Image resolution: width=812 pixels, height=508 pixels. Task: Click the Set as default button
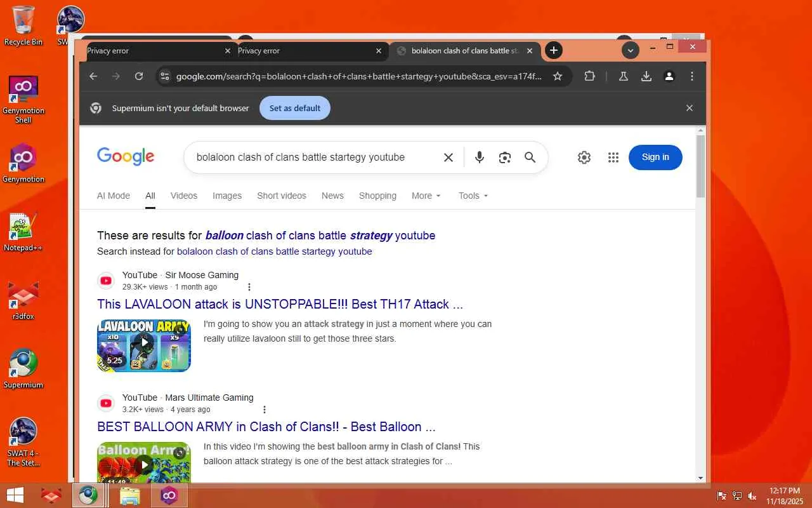coord(295,108)
